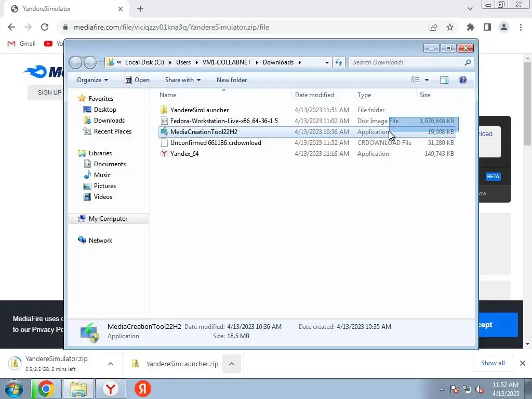Open view options dropdown arrow
532x399 pixels.
pos(427,80)
